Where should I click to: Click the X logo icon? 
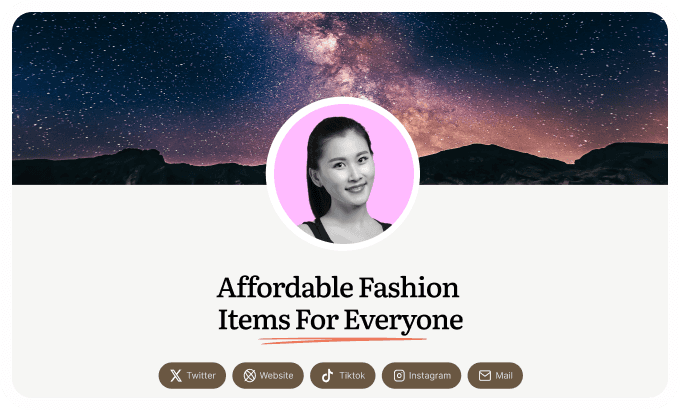(176, 376)
